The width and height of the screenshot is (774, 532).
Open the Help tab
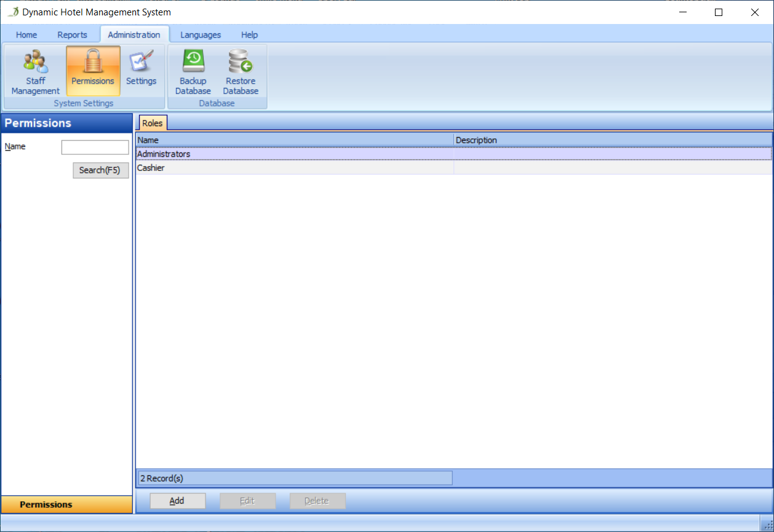[x=249, y=35]
